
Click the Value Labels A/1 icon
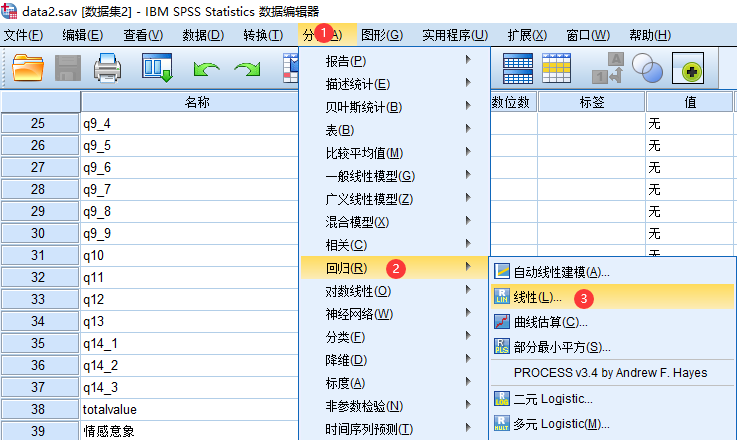pyautogui.click(x=608, y=69)
